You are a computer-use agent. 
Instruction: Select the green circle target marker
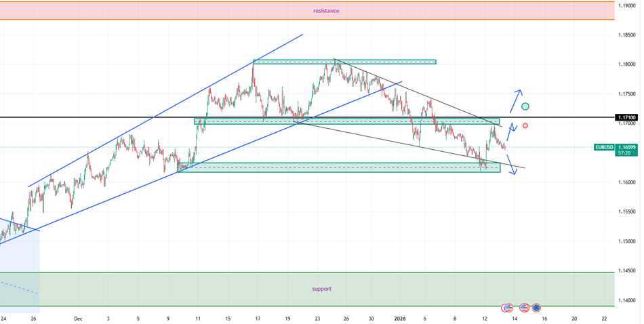(525, 106)
